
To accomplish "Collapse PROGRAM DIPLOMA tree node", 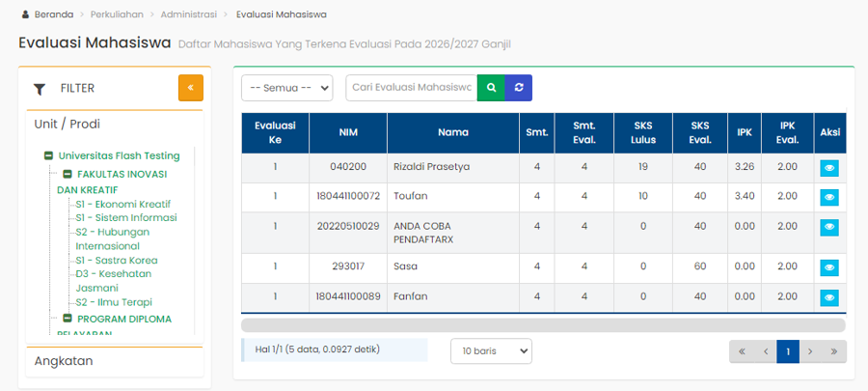I will 68,319.
